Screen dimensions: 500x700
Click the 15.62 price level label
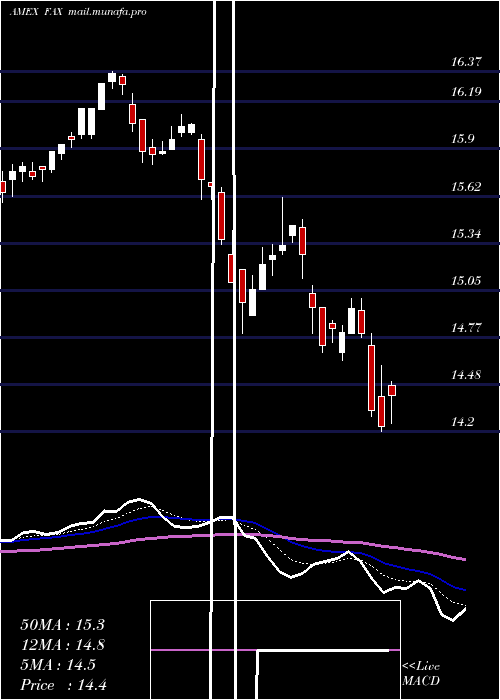[466, 187]
